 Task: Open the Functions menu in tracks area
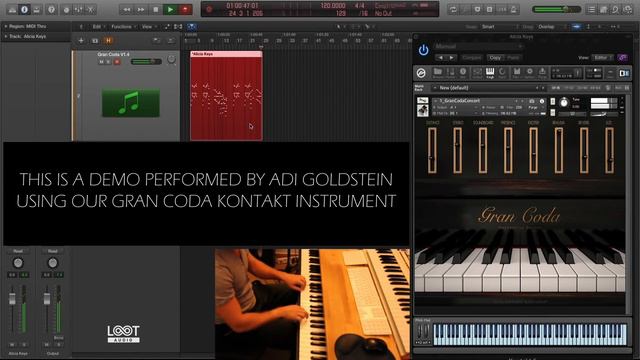(x=123, y=27)
